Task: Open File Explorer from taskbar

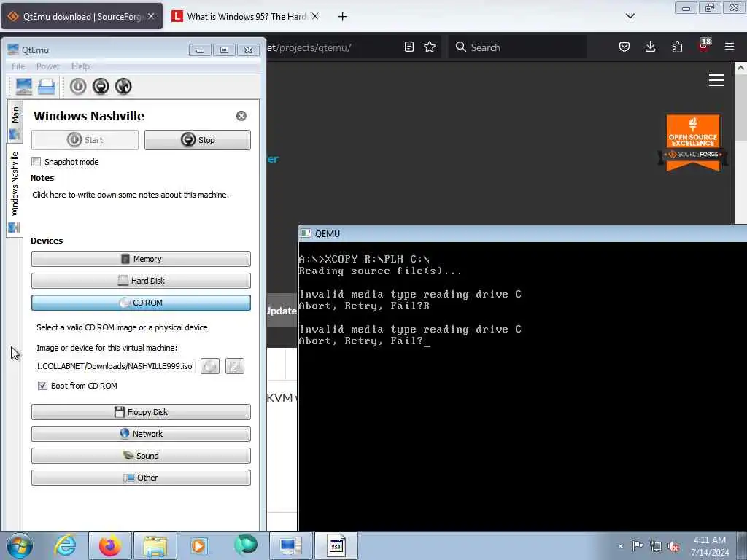Action: (155, 545)
